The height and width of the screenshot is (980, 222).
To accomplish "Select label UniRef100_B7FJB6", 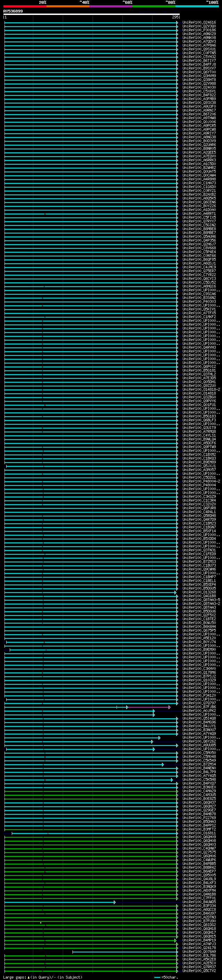I will [x=199, y=707].
